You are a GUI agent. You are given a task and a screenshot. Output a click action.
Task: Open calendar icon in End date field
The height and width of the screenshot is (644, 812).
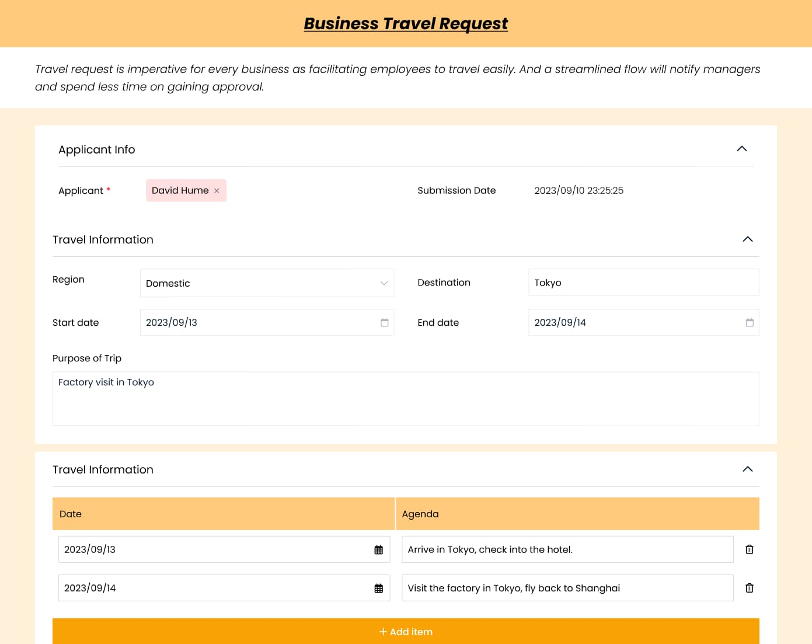pyautogui.click(x=750, y=322)
